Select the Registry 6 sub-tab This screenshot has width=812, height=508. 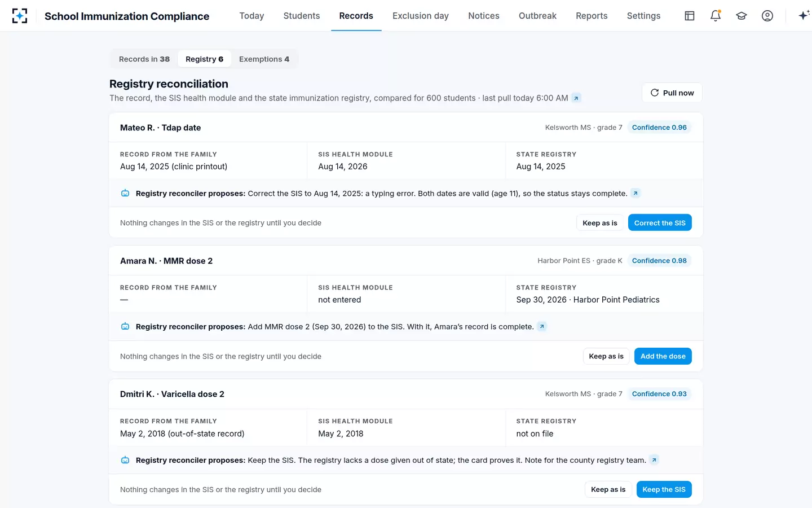coord(204,59)
